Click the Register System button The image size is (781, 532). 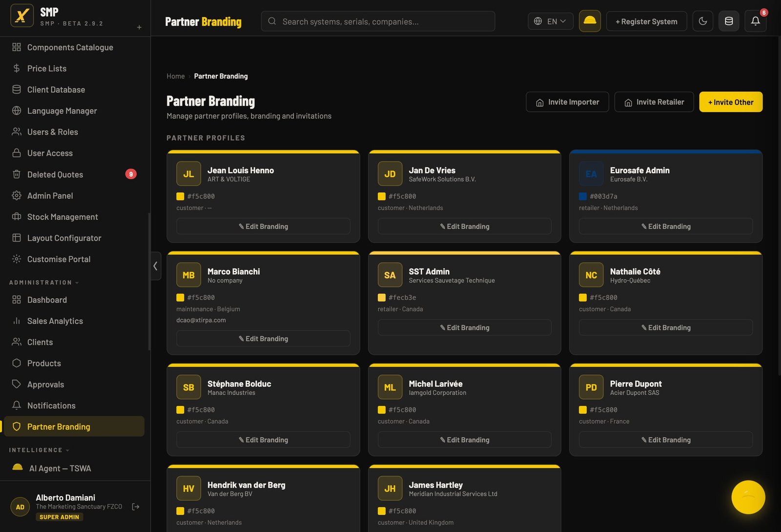(x=646, y=21)
